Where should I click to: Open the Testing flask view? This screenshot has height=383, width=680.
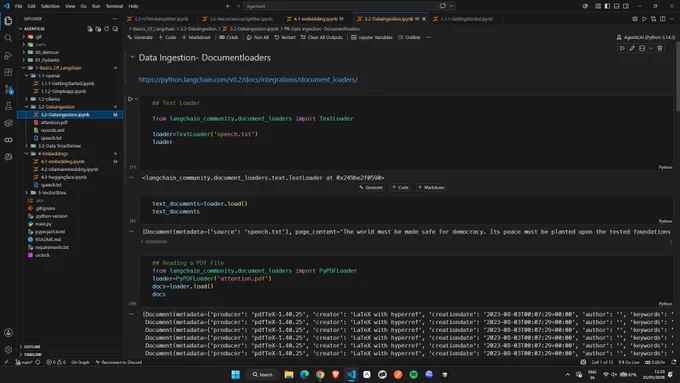tap(8, 106)
